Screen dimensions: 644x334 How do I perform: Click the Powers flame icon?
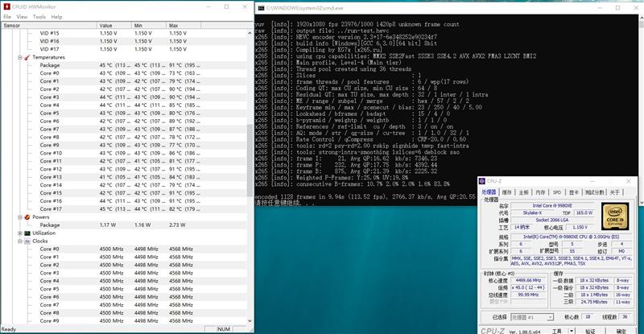(x=27, y=216)
